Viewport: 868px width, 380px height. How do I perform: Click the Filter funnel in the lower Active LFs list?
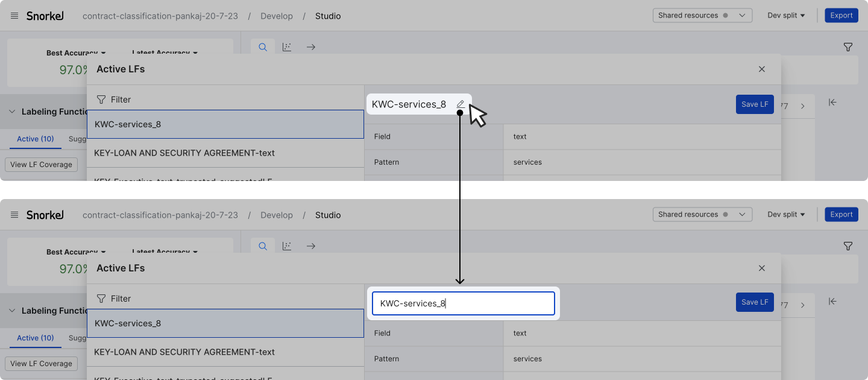pos(101,299)
